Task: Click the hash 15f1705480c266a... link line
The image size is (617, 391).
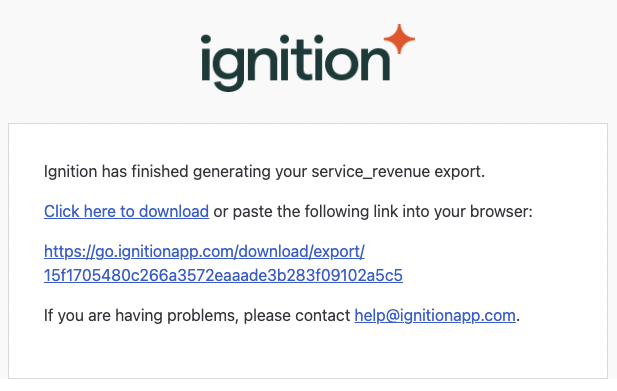Action: (x=223, y=275)
